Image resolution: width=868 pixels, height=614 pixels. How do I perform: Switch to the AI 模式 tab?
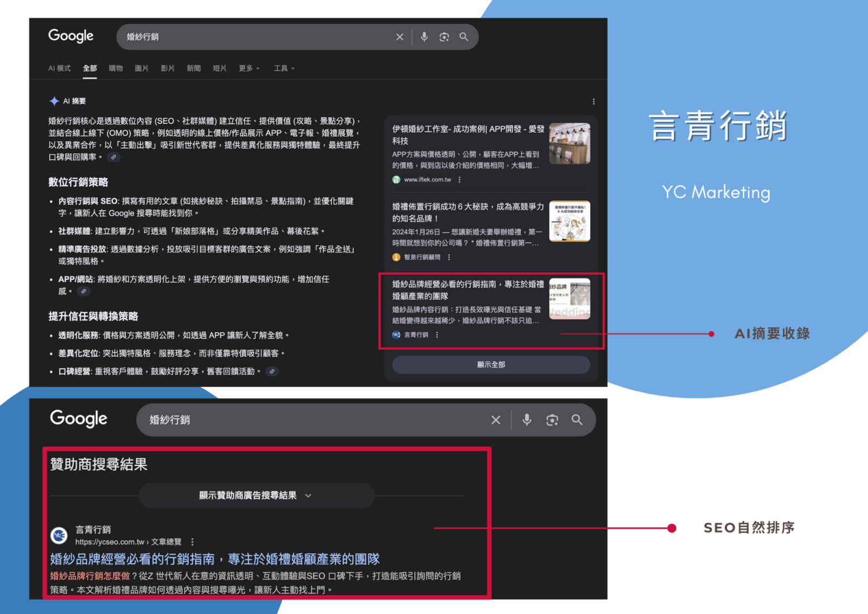click(59, 68)
